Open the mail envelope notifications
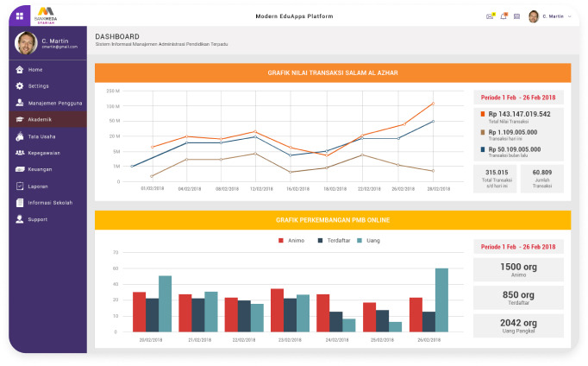This screenshot has width=588, height=366. (x=491, y=16)
